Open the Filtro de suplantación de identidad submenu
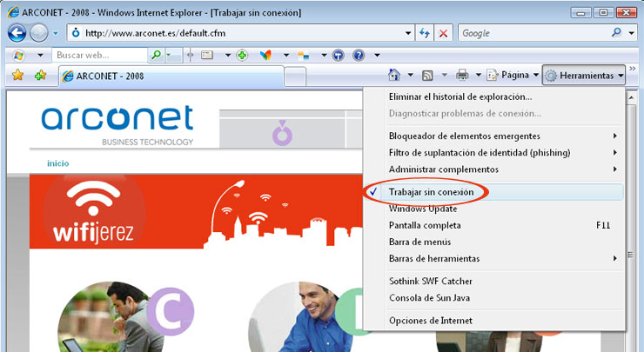 pos(494,153)
